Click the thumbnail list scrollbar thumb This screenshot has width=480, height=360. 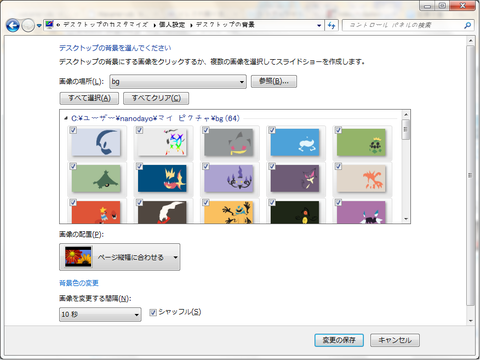tap(406, 129)
